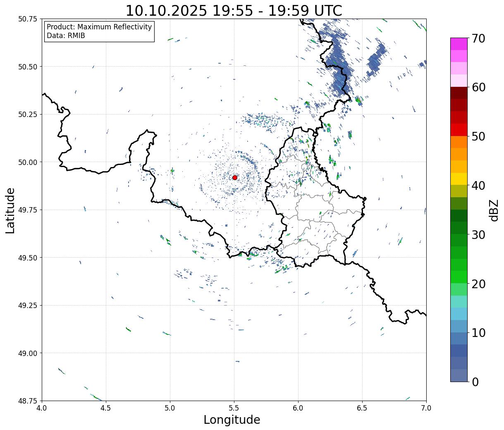Click the colorbar tick label '70'
Screen dimensions: 504x430
pos(478,38)
